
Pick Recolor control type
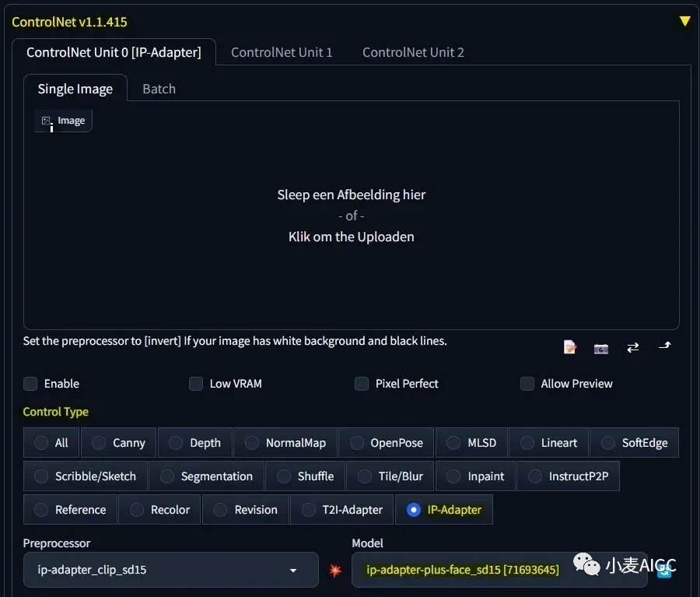click(159, 509)
